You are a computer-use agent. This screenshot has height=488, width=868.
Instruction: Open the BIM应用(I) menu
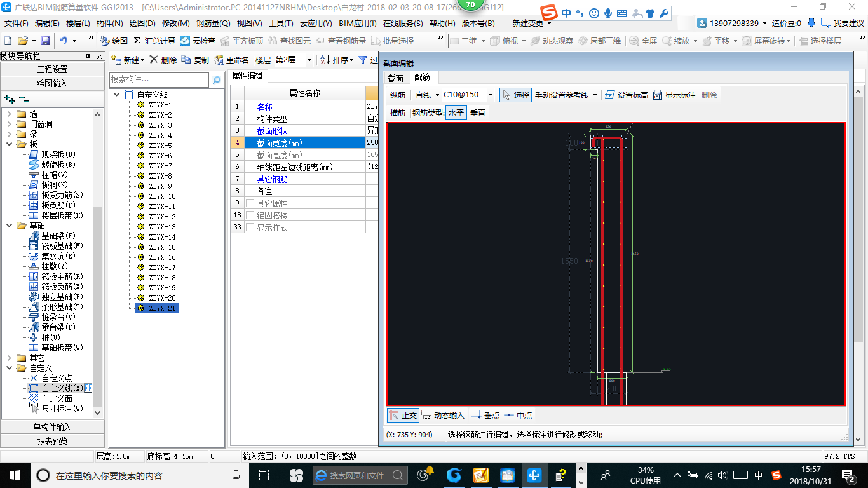pos(358,23)
